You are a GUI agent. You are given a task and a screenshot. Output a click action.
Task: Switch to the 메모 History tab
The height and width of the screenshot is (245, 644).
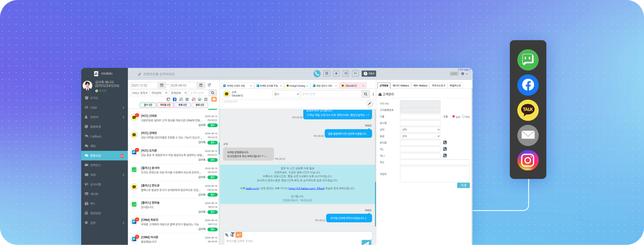pos(420,86)
